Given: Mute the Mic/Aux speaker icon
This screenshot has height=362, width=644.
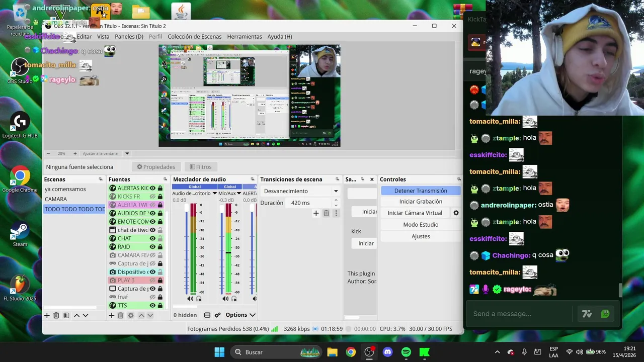Looking at the screenshot, I should click(225, 299).
